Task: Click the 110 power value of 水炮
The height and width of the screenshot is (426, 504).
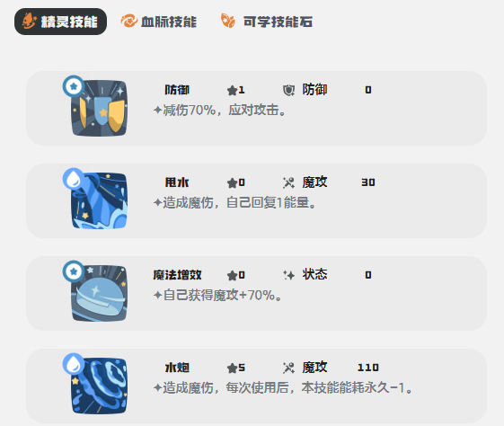Action: (x=368, y=368)
